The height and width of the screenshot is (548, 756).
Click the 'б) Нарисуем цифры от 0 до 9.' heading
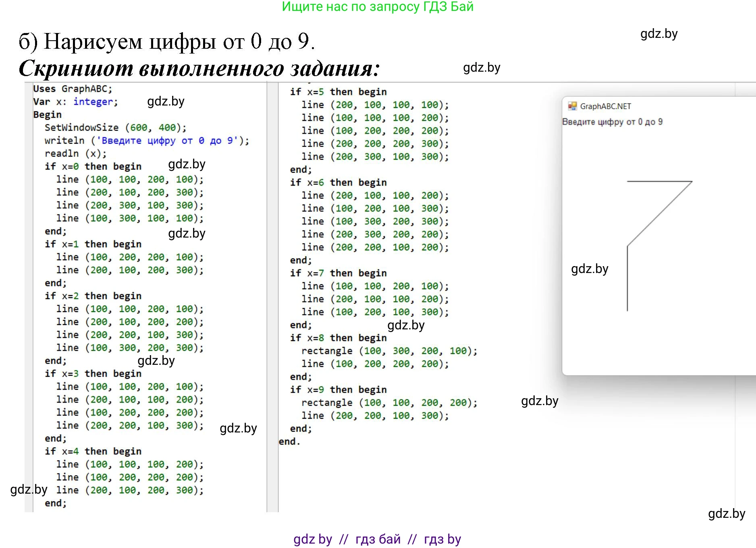point(166,41)
